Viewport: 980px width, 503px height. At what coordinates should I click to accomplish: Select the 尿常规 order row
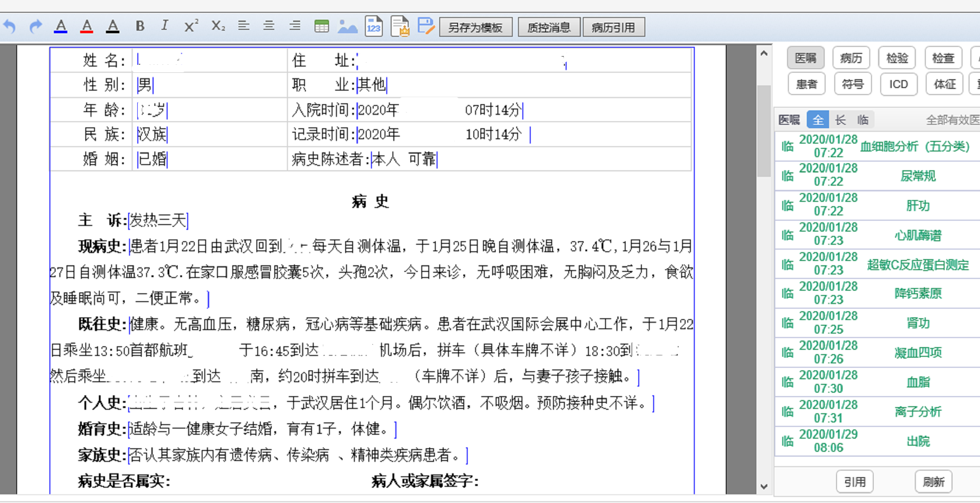[x=877, y=176]
